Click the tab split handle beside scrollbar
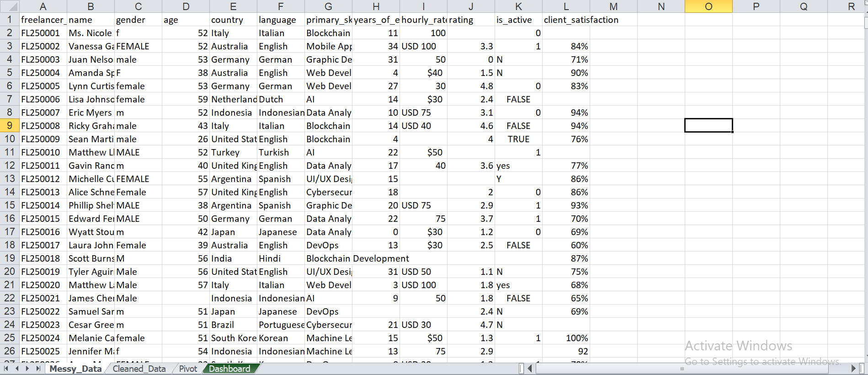This screenshot has width=868, height=375. [522, 369]
